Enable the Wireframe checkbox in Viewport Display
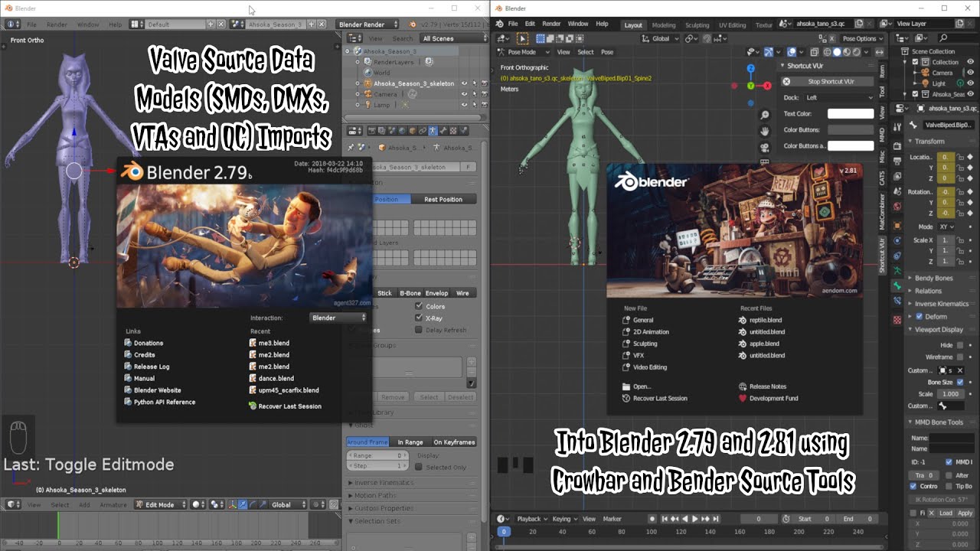This screenshot has height=551, width=980. pyautogui.click(x=959, y=357)
